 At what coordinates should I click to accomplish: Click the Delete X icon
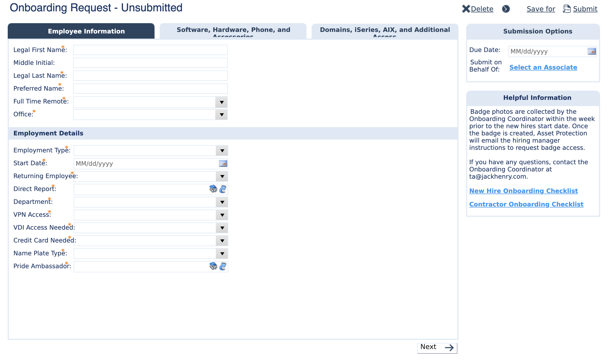[466, 9]
